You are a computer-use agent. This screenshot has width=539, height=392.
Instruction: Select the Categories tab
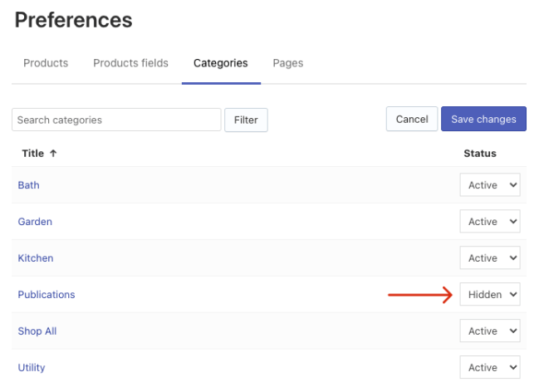221,63
